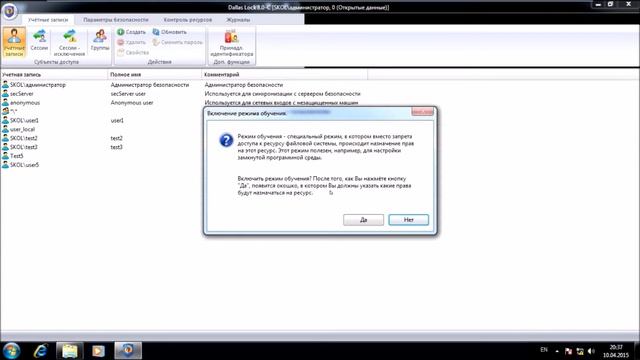Screen dimensions: 640x360
Task: Switch to the Параметры безопасности tab
Action: 116,20
